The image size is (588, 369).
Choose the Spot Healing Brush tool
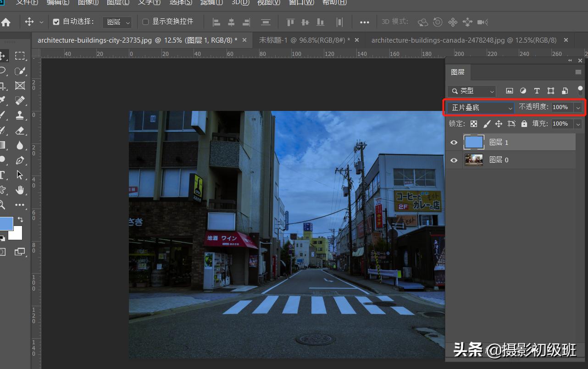(20, 100)
